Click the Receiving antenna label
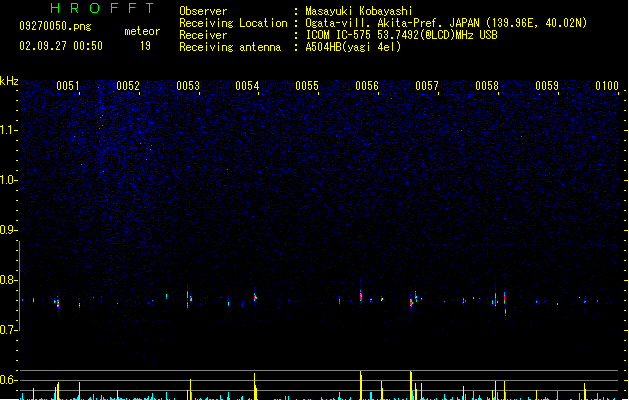The height and width of the screenshot is (400, 629). pos(230,47)
